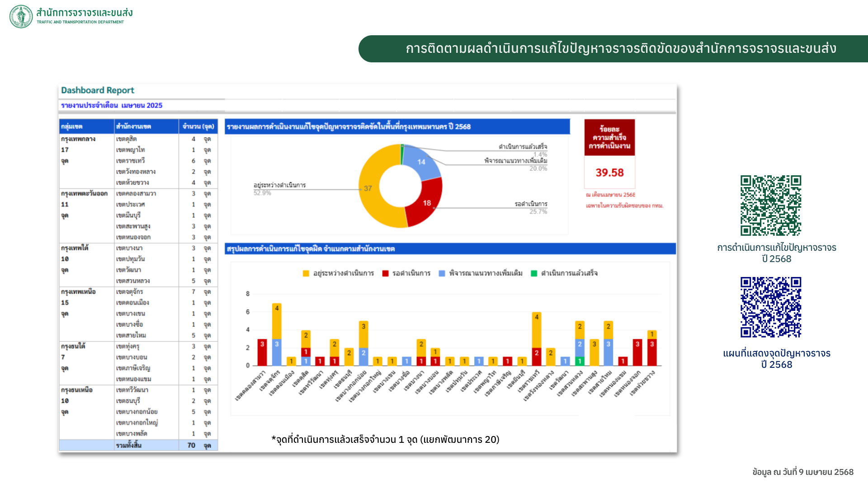Click the 'สรุปผลการดำเนินการแก้ไขจุดฝืด' blue section header

450,249
